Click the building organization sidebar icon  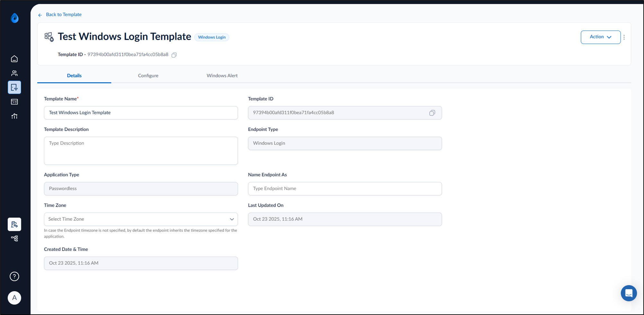click(x=14, y=224)
